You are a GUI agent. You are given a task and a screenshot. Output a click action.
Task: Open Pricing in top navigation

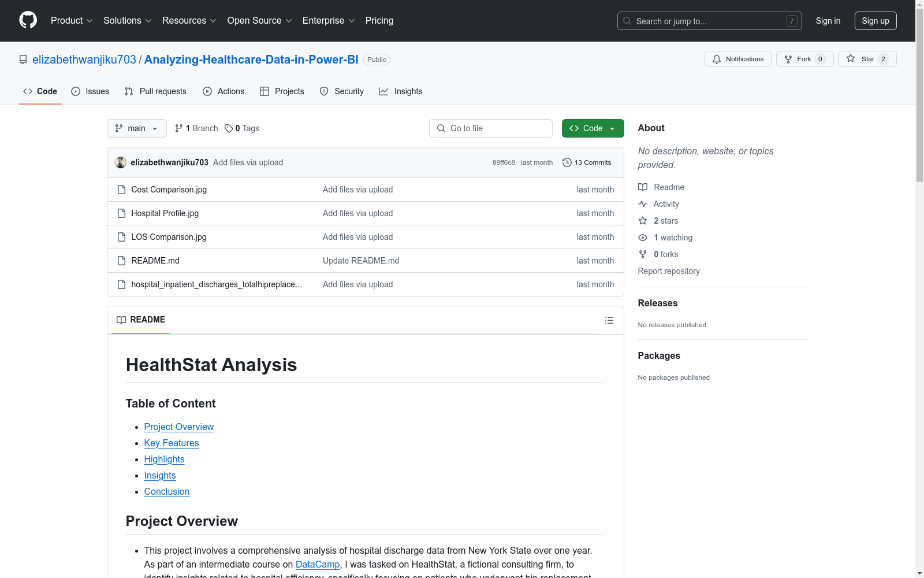(x=379, y=20)
